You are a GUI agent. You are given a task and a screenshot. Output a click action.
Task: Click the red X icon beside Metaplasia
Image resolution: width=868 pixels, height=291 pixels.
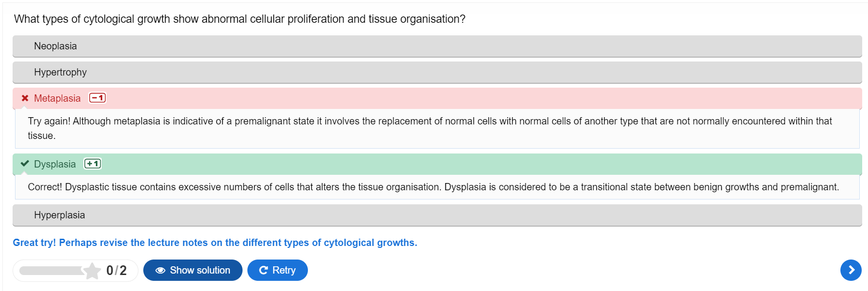25,98
